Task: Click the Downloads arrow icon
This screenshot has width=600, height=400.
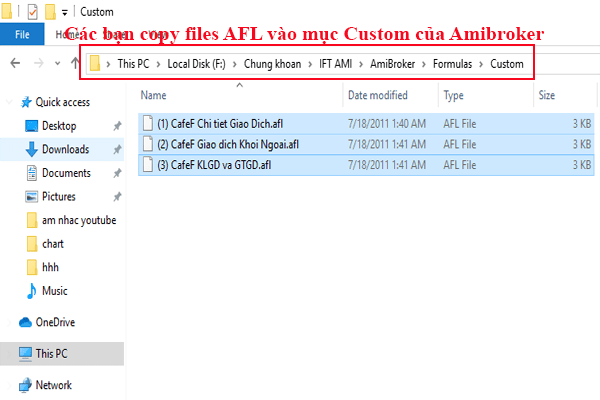Action: coord(31,149)
